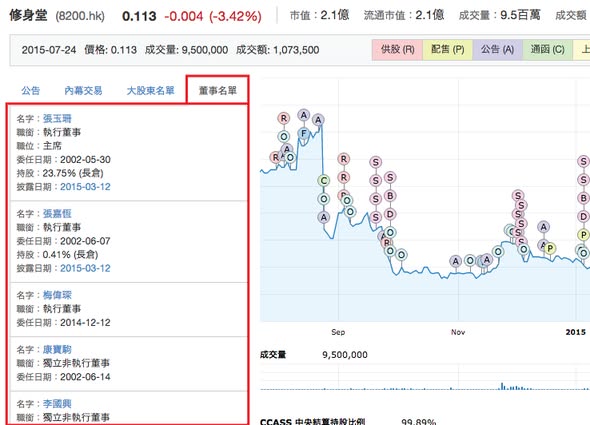The image size is (590, 425).
Task: Toggle the 配售 (P) event filter
Action: pos(447,50)
